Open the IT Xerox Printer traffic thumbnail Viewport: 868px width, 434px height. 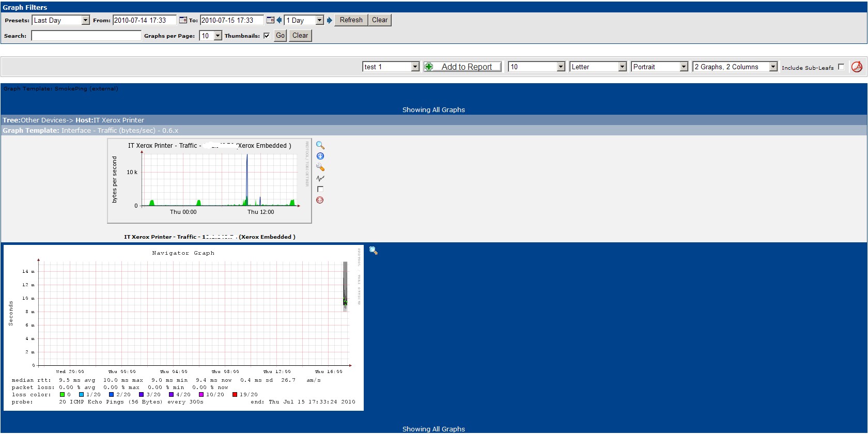tap(209, 181)
